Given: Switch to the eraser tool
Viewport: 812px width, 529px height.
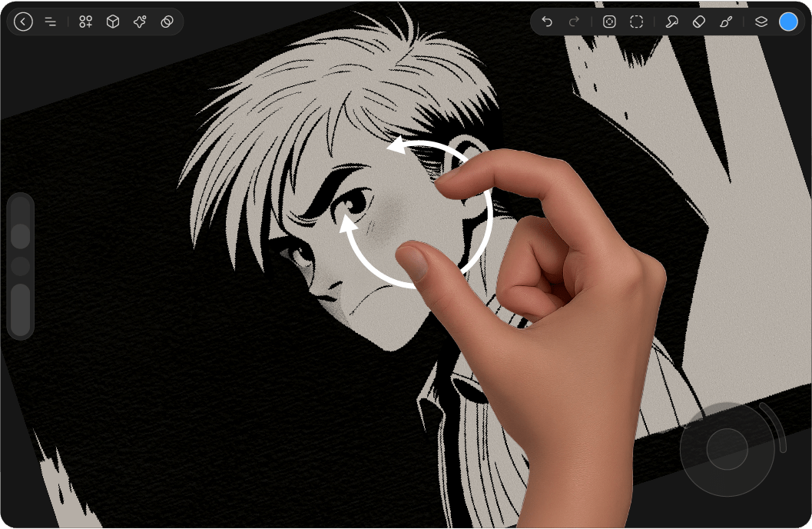Looking at the screenshot, I should point(698,22).
